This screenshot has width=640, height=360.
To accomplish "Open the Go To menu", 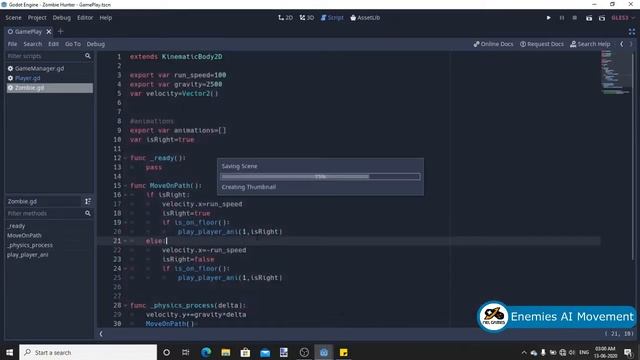I will [73, 44].
